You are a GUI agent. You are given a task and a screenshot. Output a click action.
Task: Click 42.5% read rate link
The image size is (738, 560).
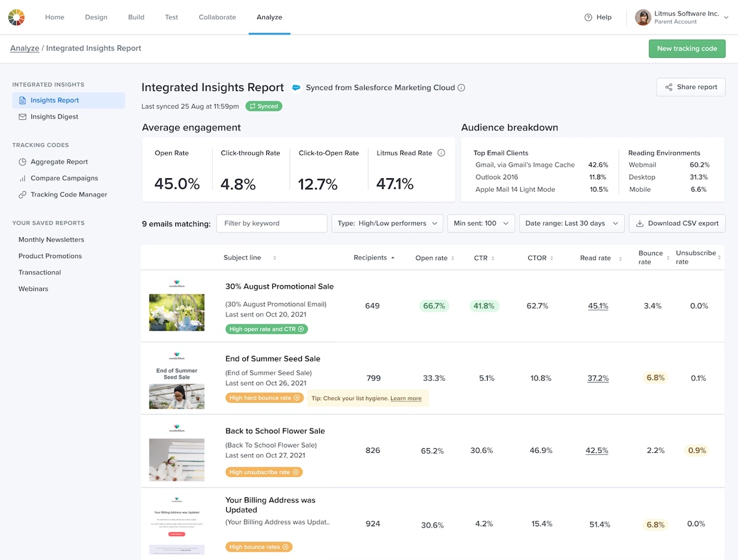click(597, 451)
